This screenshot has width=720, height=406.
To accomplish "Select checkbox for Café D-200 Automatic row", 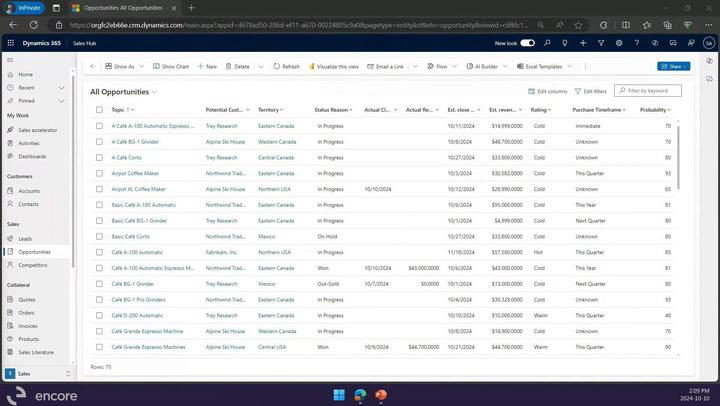I will pos(99,315).
